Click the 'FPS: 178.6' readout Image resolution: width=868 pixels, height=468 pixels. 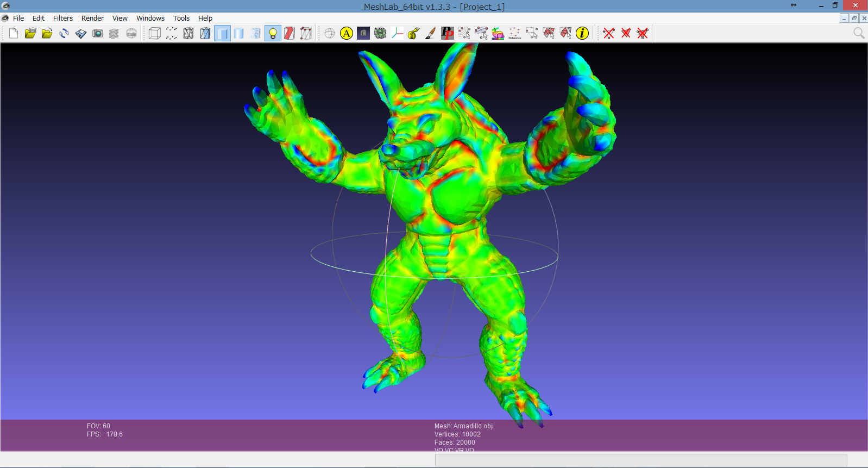(x=105, y=434)
